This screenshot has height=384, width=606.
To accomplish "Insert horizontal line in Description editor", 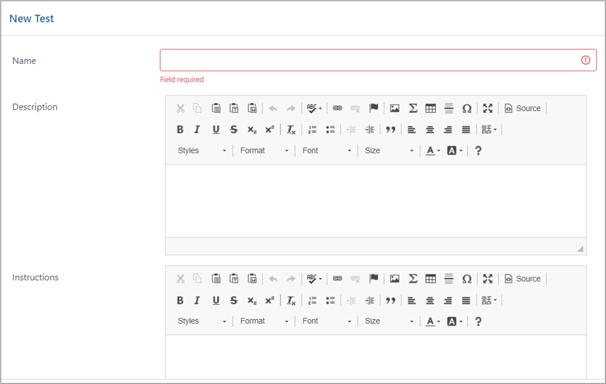I will click(x=449, y=108).
